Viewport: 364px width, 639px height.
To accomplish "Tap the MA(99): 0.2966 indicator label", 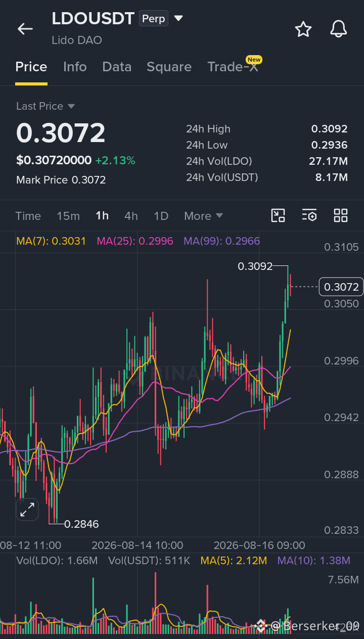I will 222,241.
